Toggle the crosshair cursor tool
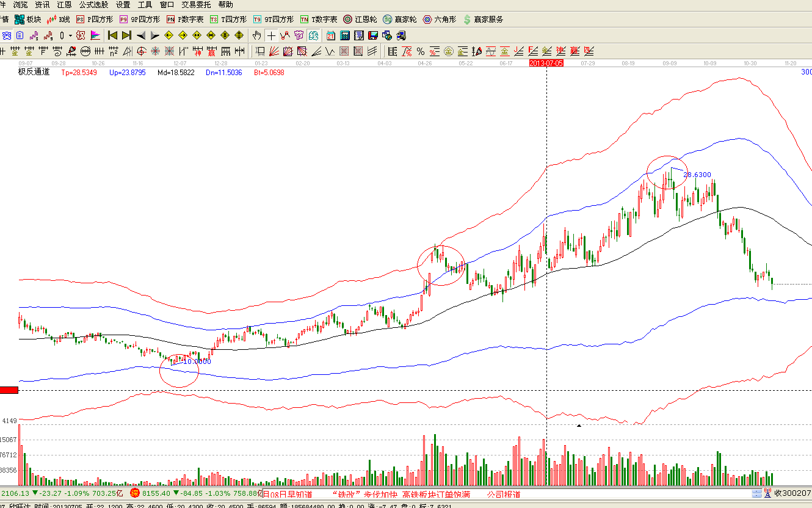The height and width of the screenshot is (508, 812). tap(271, 35)
